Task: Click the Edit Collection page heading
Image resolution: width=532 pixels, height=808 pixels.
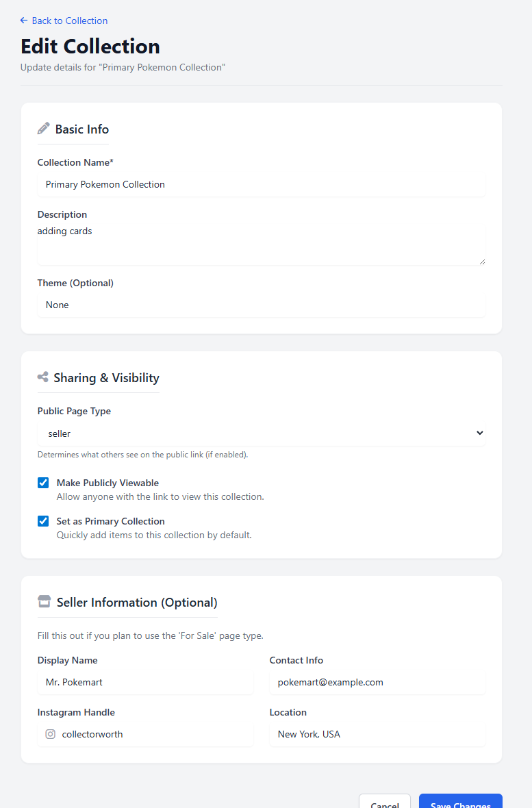Action: [x=90, y=47]
